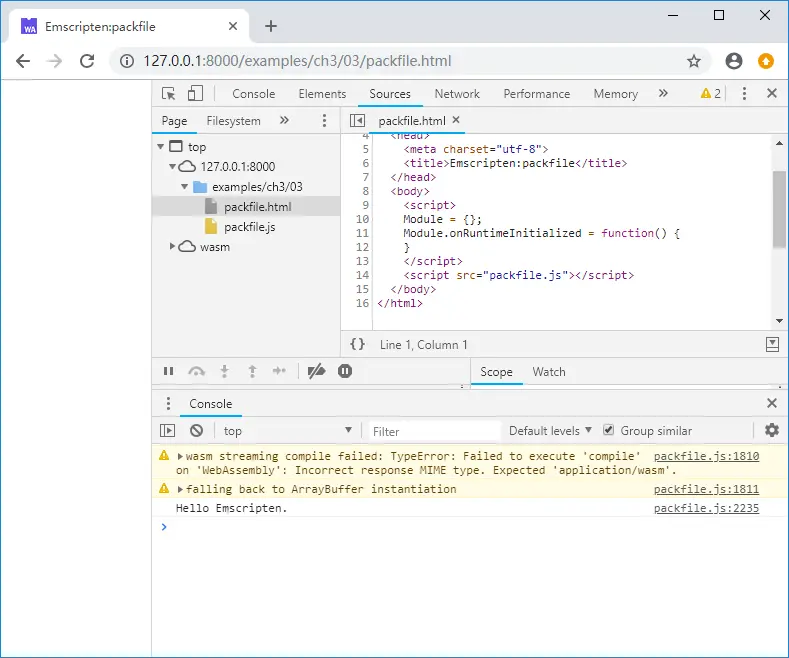Switch to the Network tab
Screen dimensions: 789x658
pyautogui.click(x=457, y=94)
